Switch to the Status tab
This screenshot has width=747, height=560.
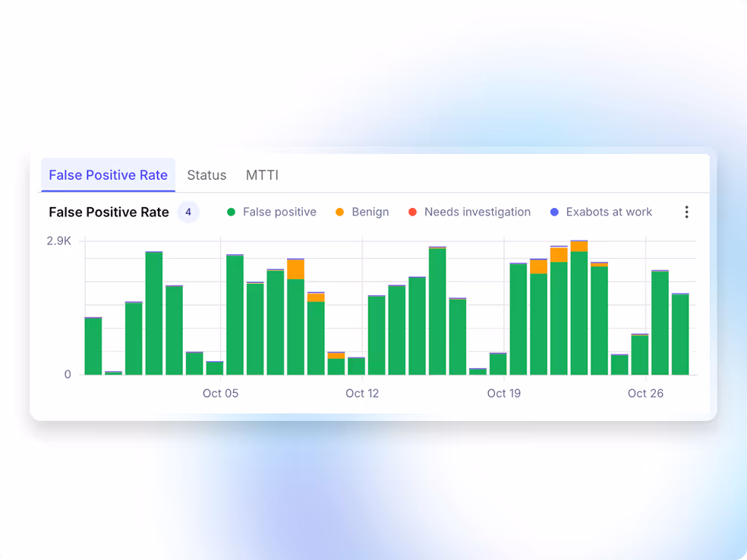coord(206,175)
